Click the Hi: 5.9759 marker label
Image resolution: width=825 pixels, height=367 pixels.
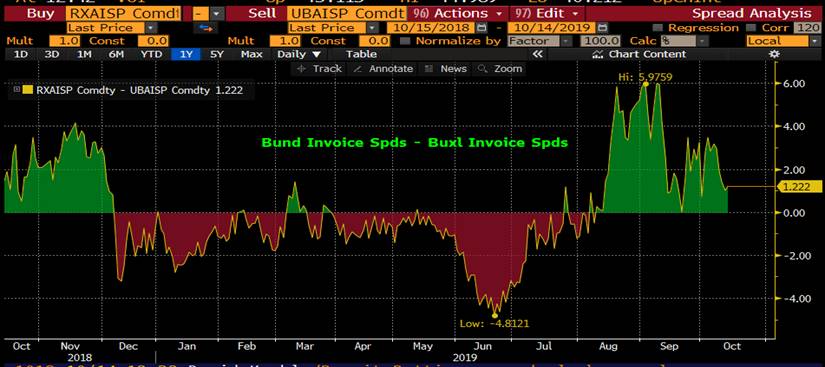point(645,77)
